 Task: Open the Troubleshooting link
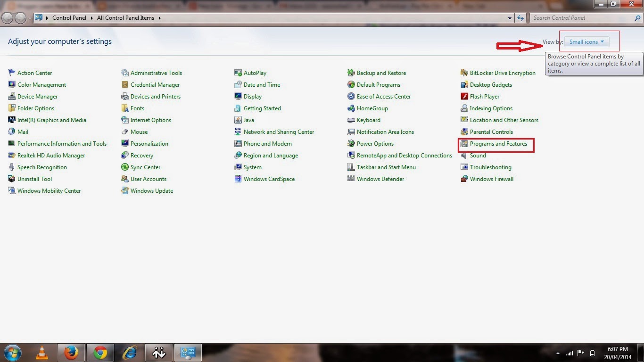pyautogui.click(x=491, y=167)
